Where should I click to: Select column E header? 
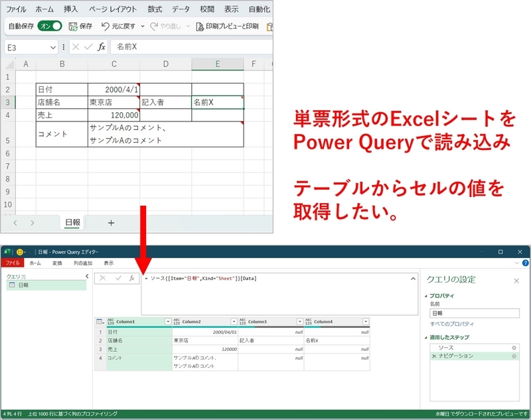pyautogui.click(x=218, y=64)
